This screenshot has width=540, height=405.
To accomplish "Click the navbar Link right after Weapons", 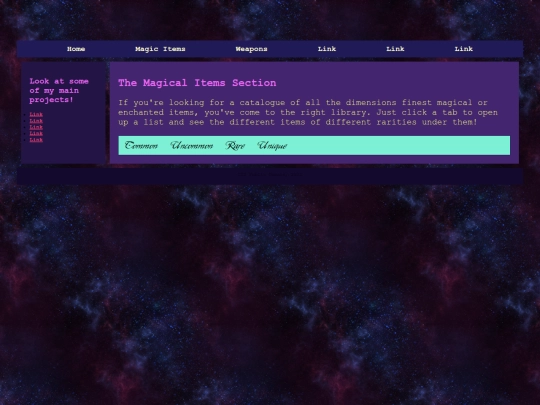I will 327,49.
